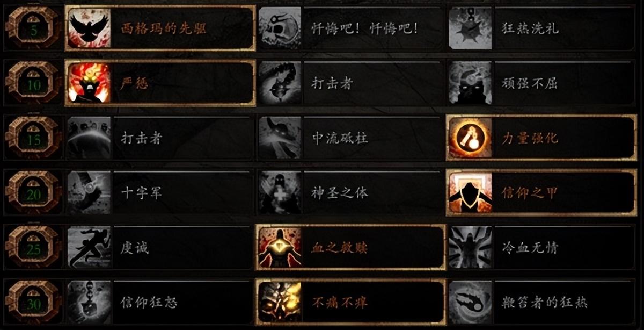Select the 血之救赎 glowing figure icon
The image size is (644, 330).
pos(280,248)
